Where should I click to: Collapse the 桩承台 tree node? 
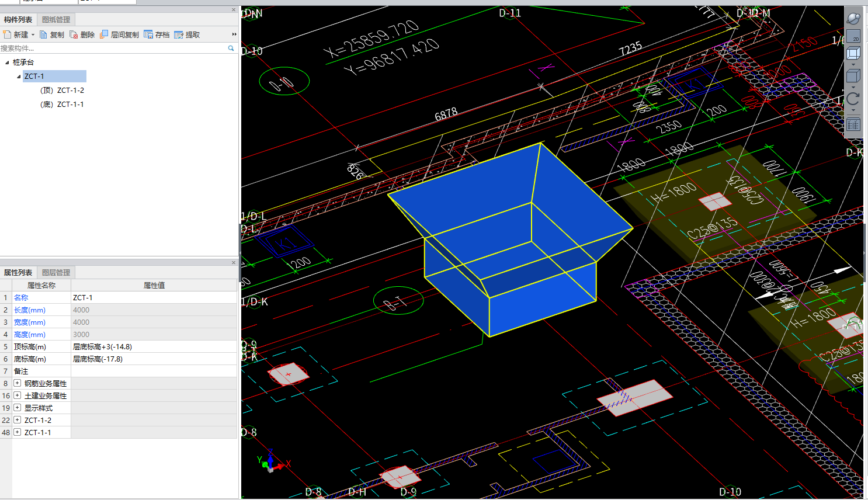tap(7, 62)
